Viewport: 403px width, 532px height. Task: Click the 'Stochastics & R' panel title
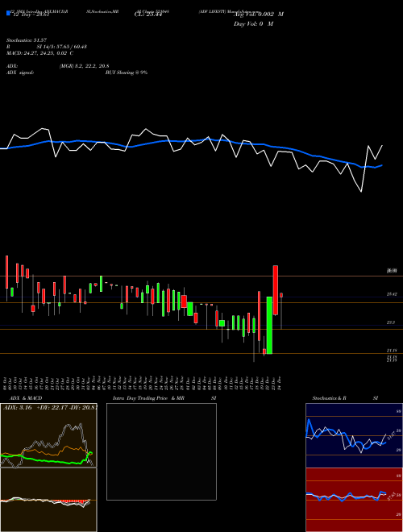pos(330,398)
